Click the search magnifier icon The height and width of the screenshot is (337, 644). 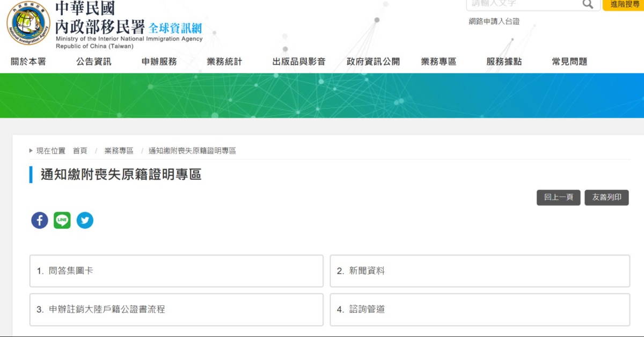pos(588,4)
